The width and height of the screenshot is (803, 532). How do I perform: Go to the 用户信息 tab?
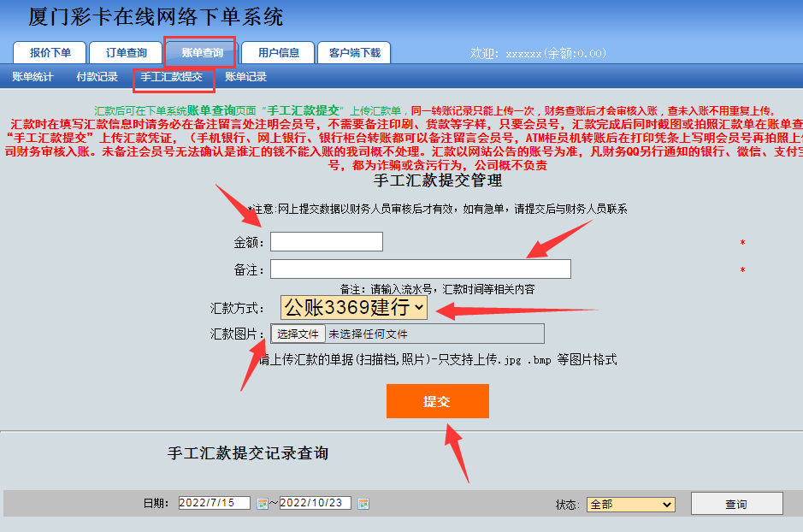click(x=279, y=52)
